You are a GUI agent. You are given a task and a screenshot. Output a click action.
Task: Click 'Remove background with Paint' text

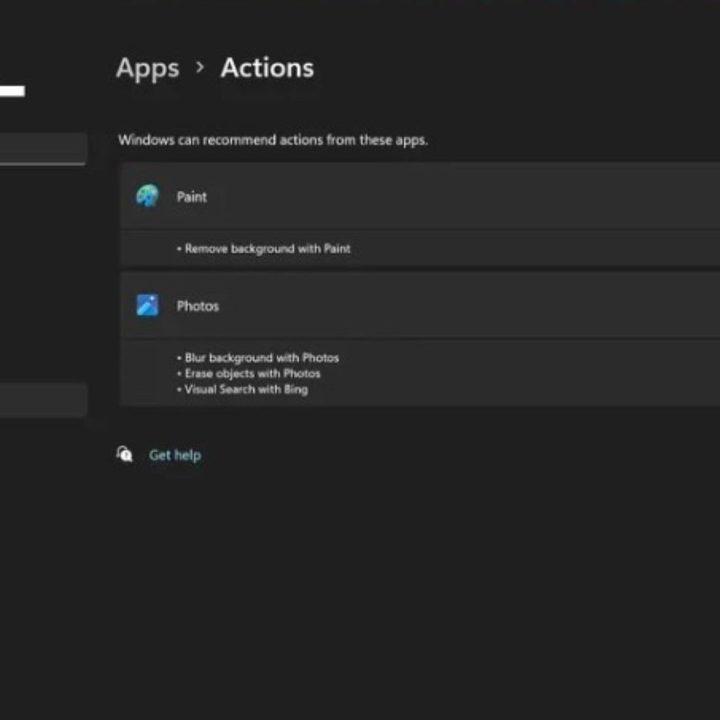267,249
